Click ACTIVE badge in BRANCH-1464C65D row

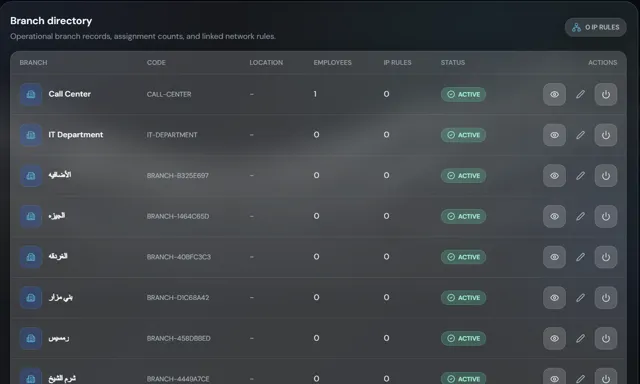click(463, 216)
